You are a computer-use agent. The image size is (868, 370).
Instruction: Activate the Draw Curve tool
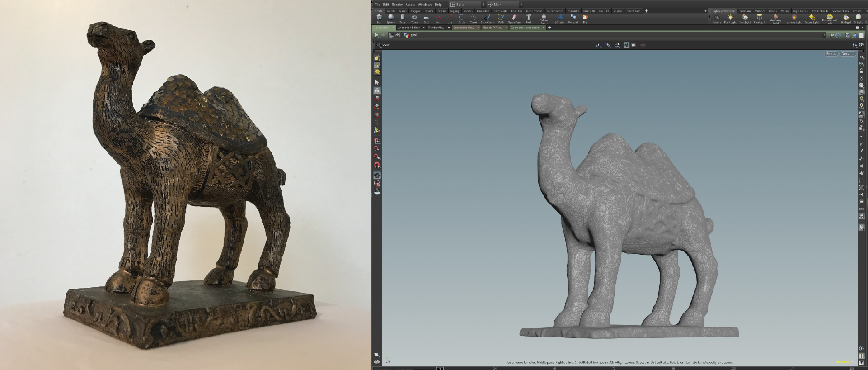tap(487, 18)
